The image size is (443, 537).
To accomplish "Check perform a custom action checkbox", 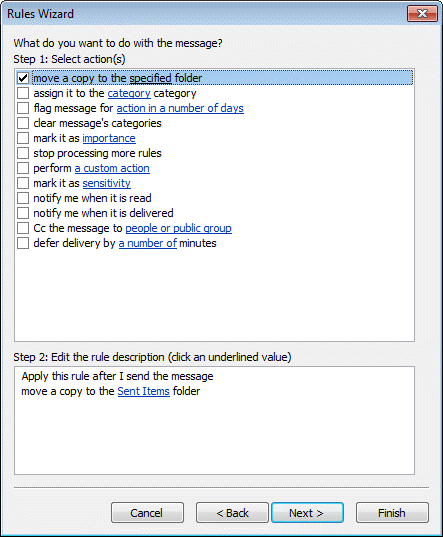I will [x=23, y=168].
